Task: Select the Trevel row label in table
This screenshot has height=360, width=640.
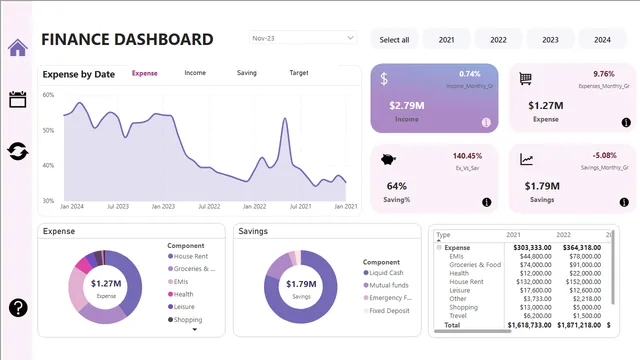Action: 458,316
